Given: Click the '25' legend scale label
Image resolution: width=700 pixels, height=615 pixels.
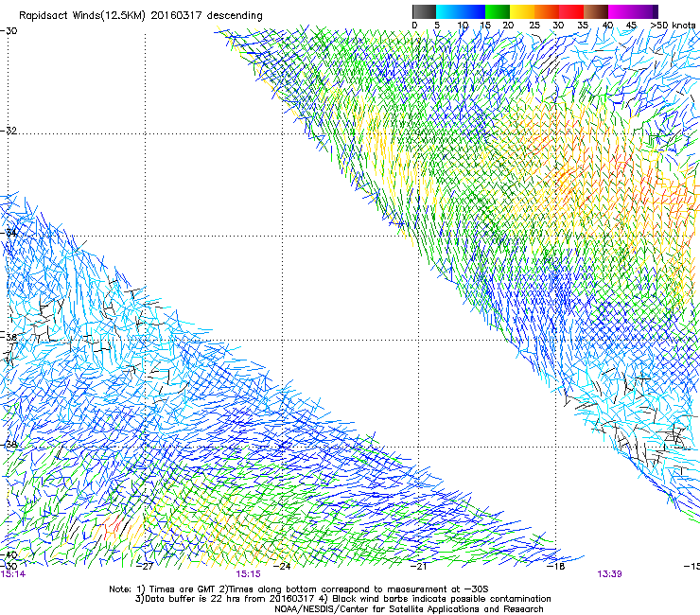Looking at the screenshot, I should 534,25.
